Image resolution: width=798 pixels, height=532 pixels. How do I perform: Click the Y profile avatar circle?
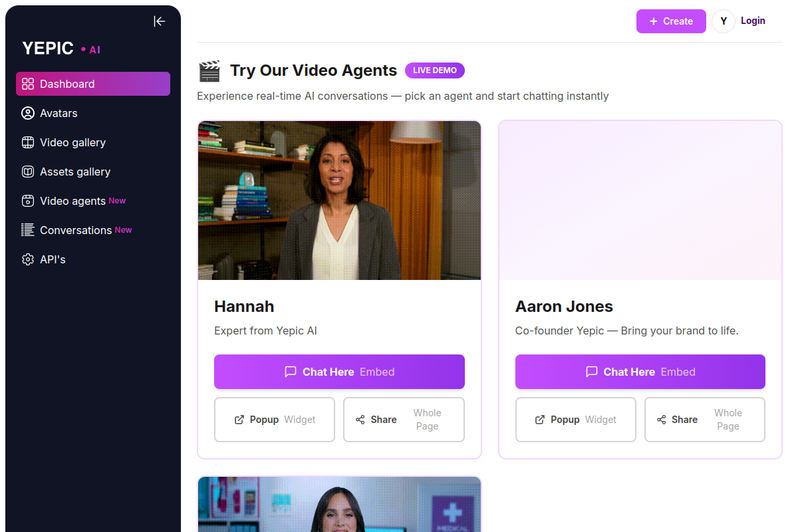pos(724,21)
